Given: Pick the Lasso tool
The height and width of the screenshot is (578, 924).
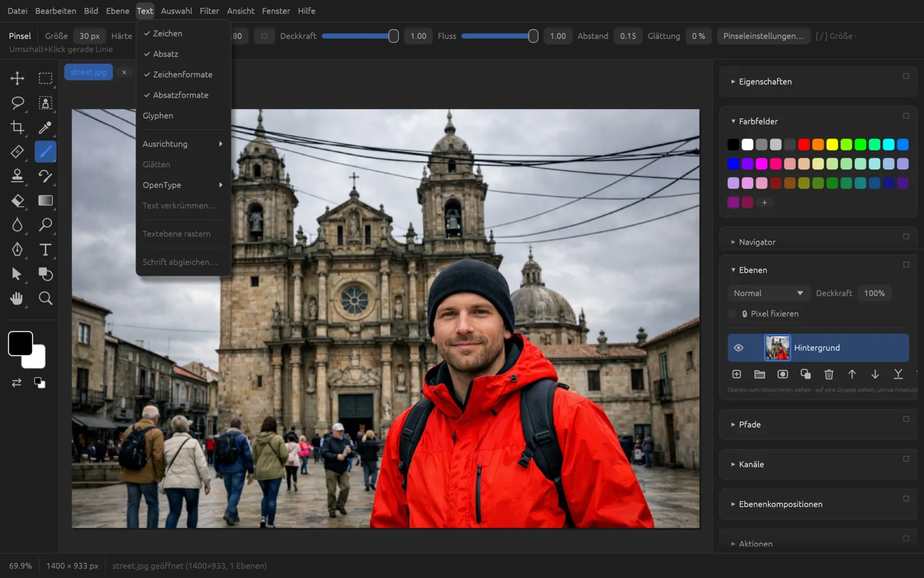Looking at the screenshot, I should click(x=17, y=103).
